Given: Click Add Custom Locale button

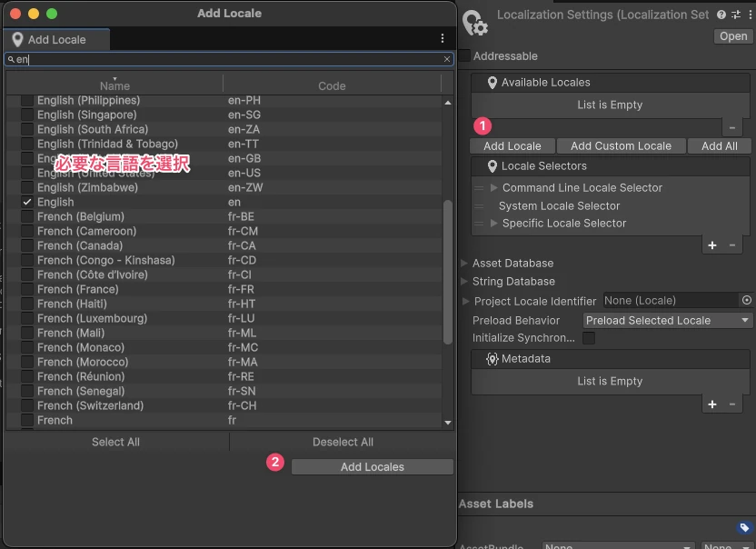Looking at the screenshot, I should click(621, 145).
